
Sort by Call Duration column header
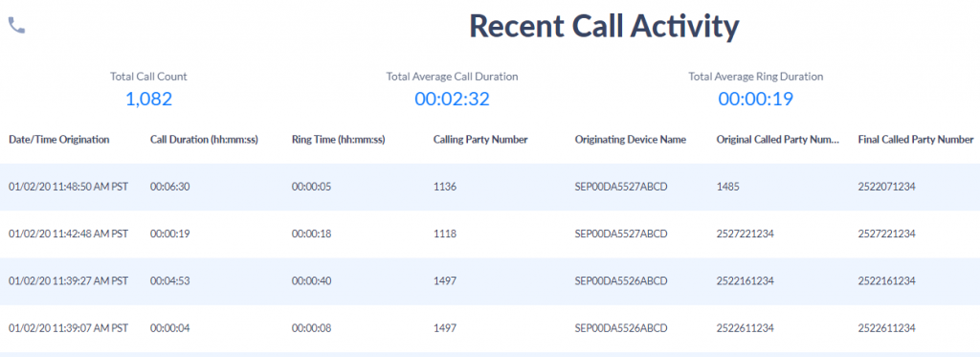coord(204,140)
